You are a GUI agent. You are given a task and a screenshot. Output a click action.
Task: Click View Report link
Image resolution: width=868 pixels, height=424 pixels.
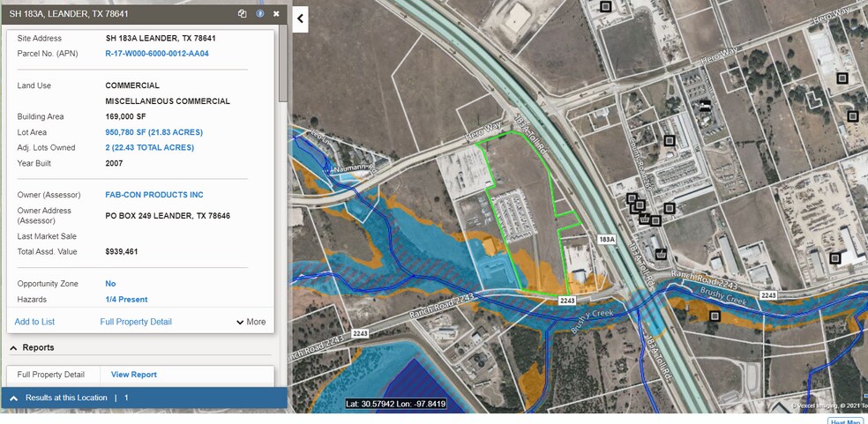[x=134, y=375]
